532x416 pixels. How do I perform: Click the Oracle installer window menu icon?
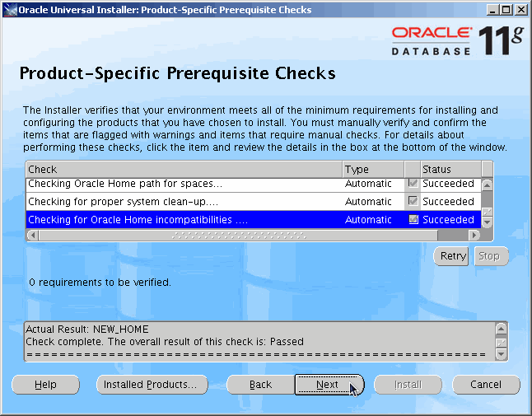click(x=9, y=10)
